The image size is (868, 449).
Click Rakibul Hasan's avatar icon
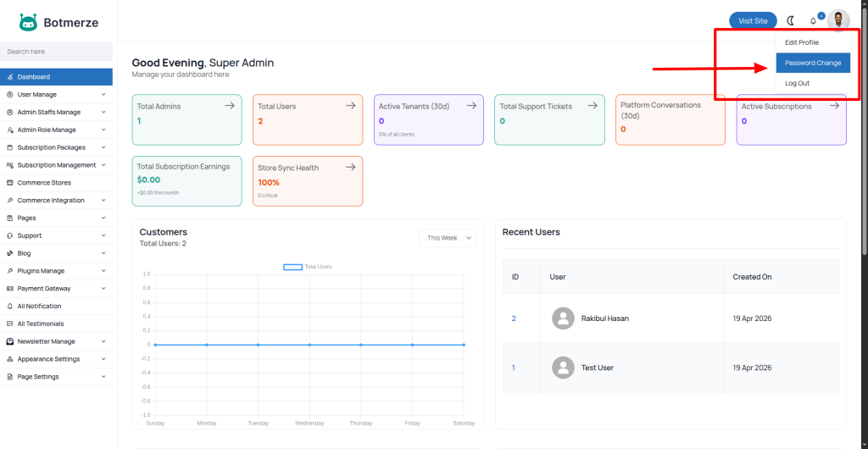pos(562,319)
